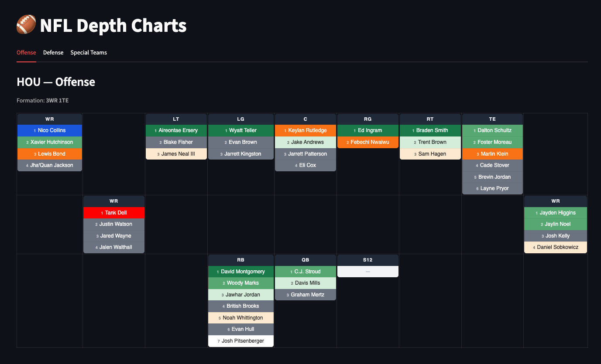This screenshot has width=601, height=364.
Task: Click Marlin Klein orange cell
Action: (x=492, y=154)
